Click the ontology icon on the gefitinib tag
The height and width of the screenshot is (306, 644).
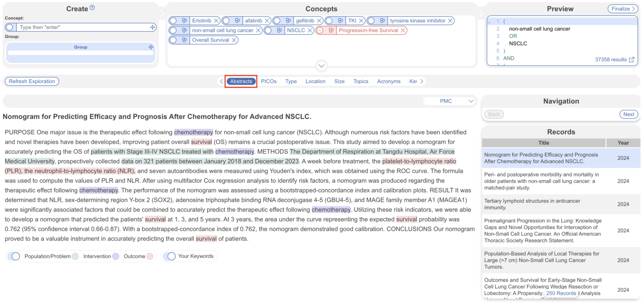click(x=288, y=20)
